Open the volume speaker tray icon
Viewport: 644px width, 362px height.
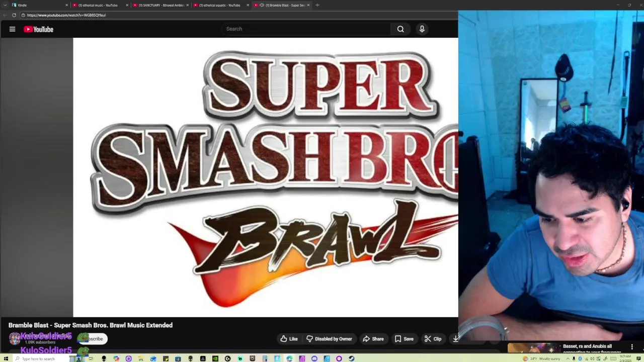tap(592, 358)
